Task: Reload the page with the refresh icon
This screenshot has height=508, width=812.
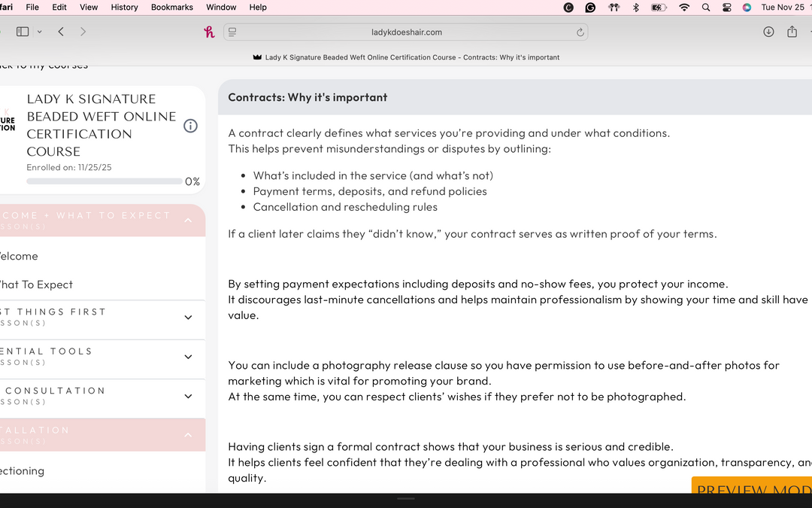Action: [x=580, y=32]
